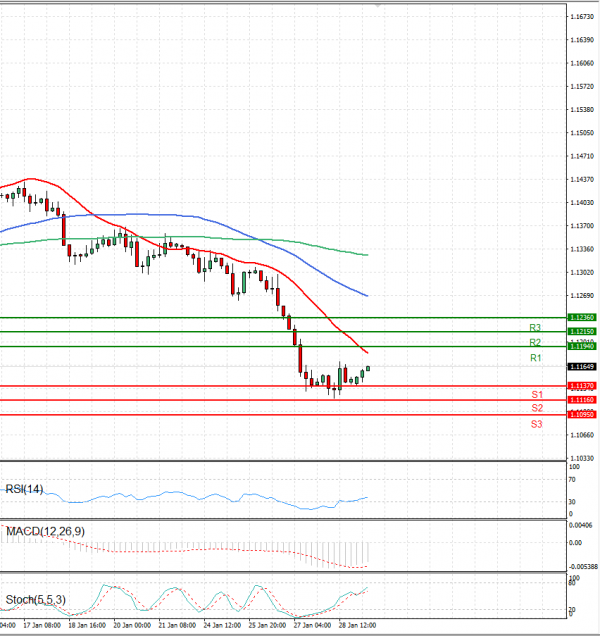The height and width of the screenshot is (636, 600).
Task: Click the RSI 30 level label
Action: tap(572, 502)
